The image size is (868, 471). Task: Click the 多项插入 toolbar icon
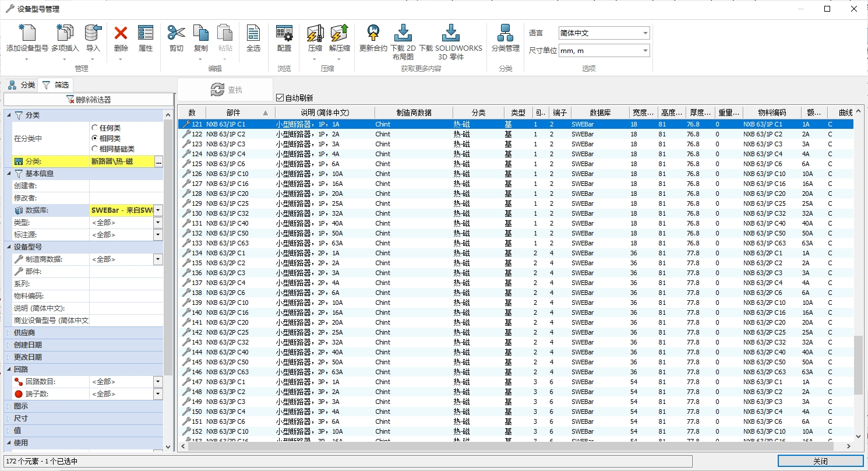[x=65, y=34]
